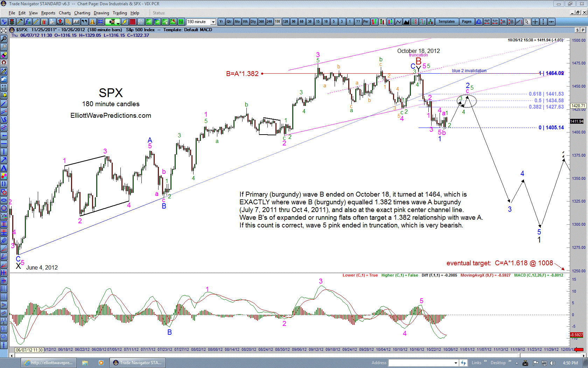588x368 pixels.
Task: Click the printer icon in toolbar
Action: point(52,22)
